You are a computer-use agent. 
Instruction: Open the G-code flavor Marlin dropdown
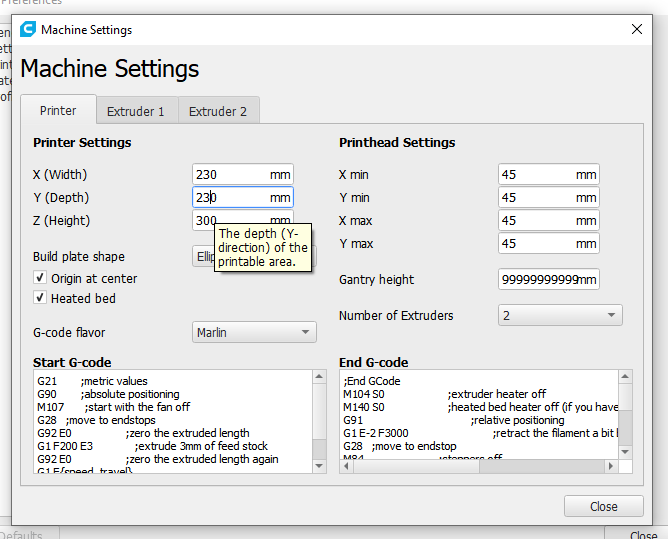(254, 332)
